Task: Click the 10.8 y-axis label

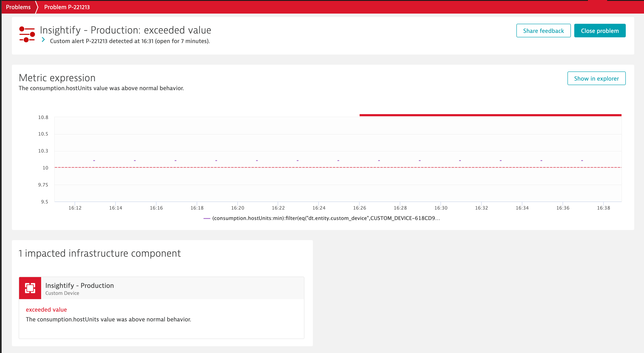Action: tap(43, 117)
